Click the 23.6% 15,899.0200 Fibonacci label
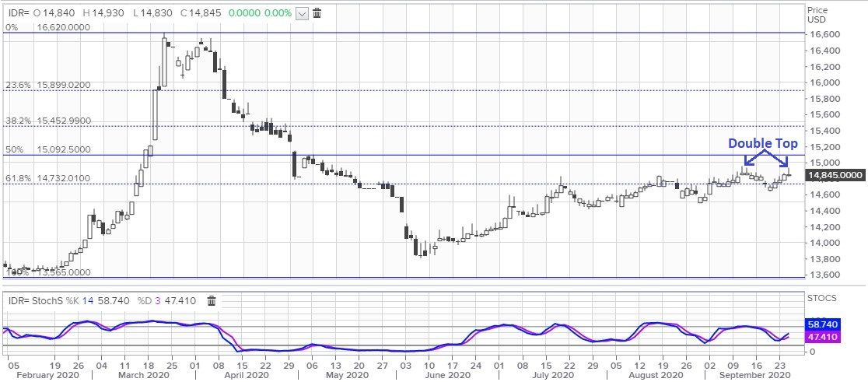868x382 pixels. 48,86
